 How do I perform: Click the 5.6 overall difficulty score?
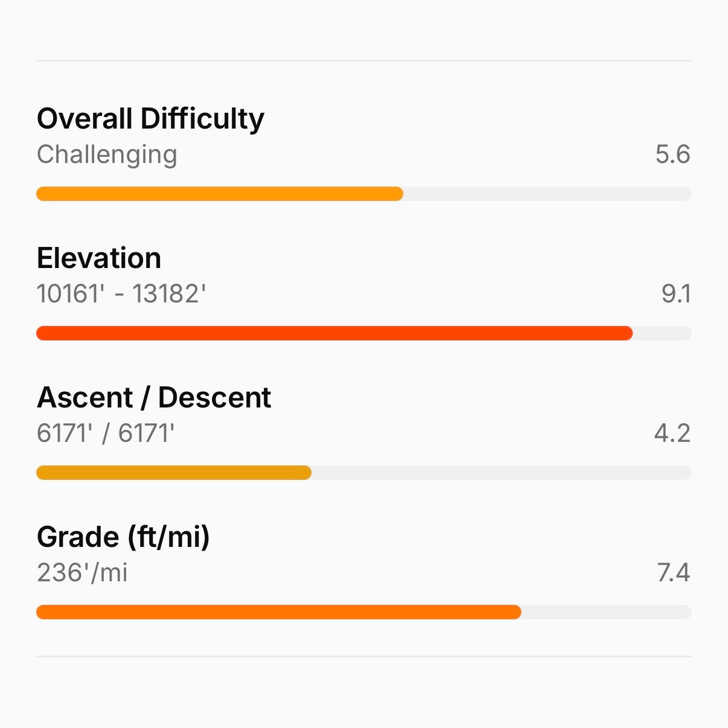[672, 155]
